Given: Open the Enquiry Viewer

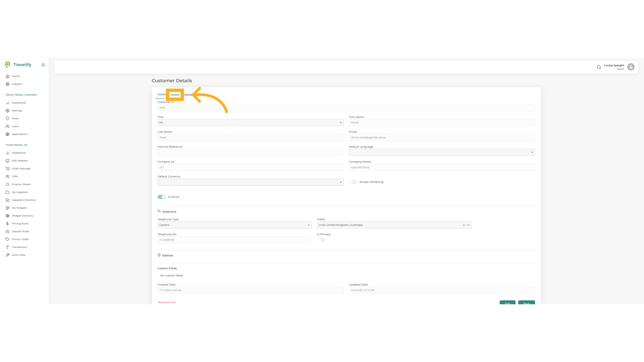Looking at the screenshot, I should pyautogui.click(x=21, y=184).
